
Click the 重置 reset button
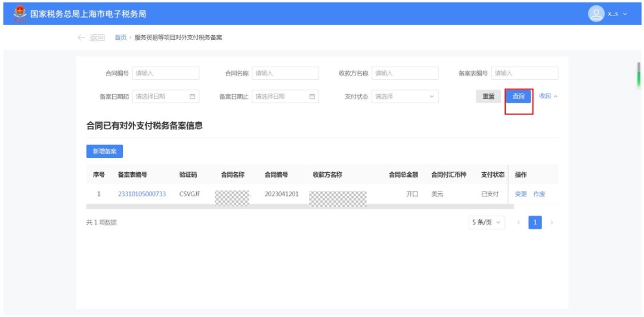488,97
